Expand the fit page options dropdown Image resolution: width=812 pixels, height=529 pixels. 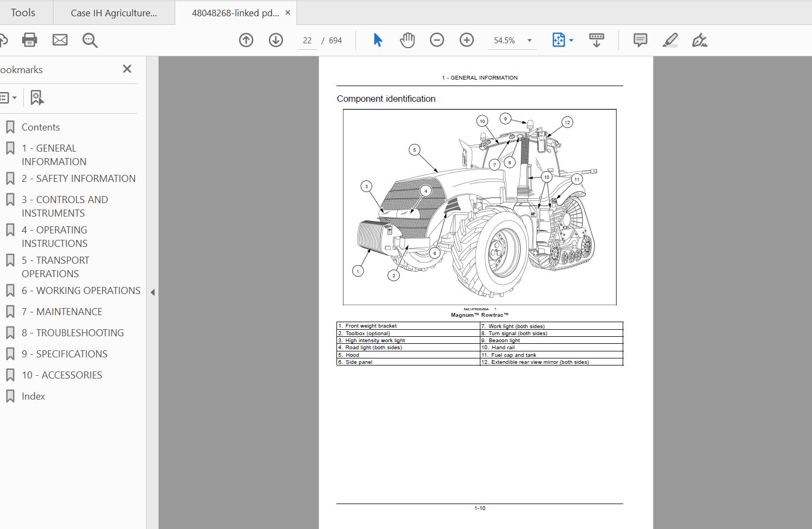(571, 41)
